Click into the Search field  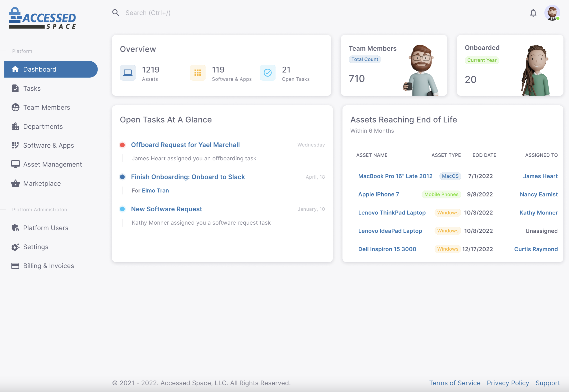coord(148,13)
